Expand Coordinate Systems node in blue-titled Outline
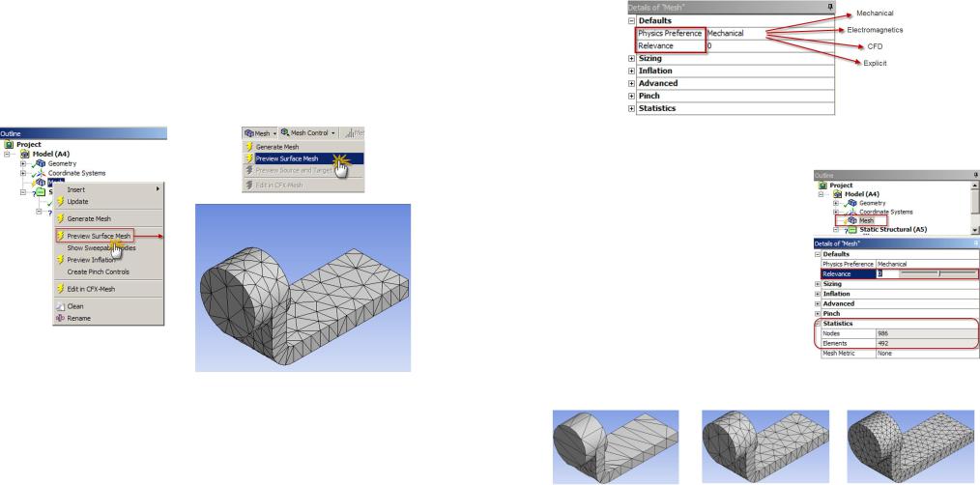This screenshot has height=485, width=980. [x=23, y=173]
